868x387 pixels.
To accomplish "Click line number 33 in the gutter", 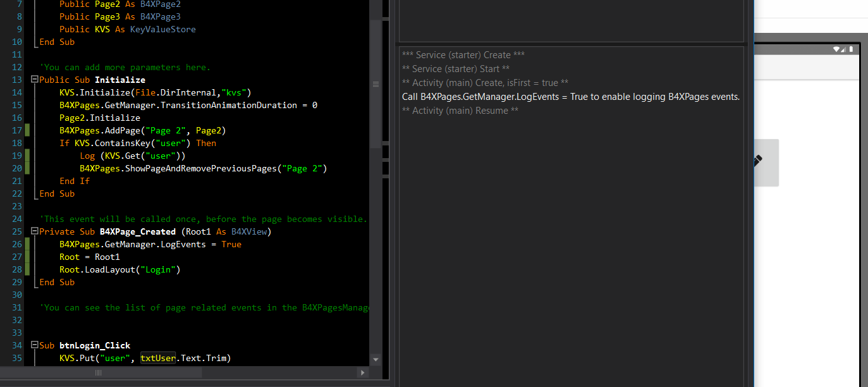I will click(17, 333).
